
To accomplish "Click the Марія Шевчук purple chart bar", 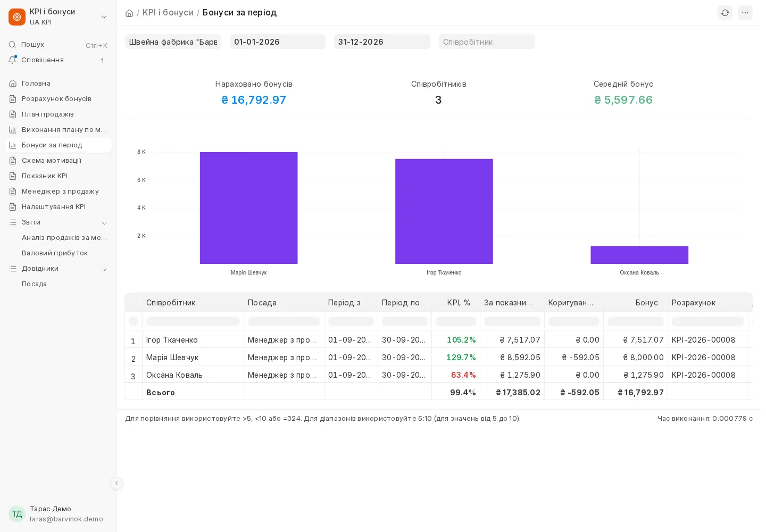I will tap(248, 208).
